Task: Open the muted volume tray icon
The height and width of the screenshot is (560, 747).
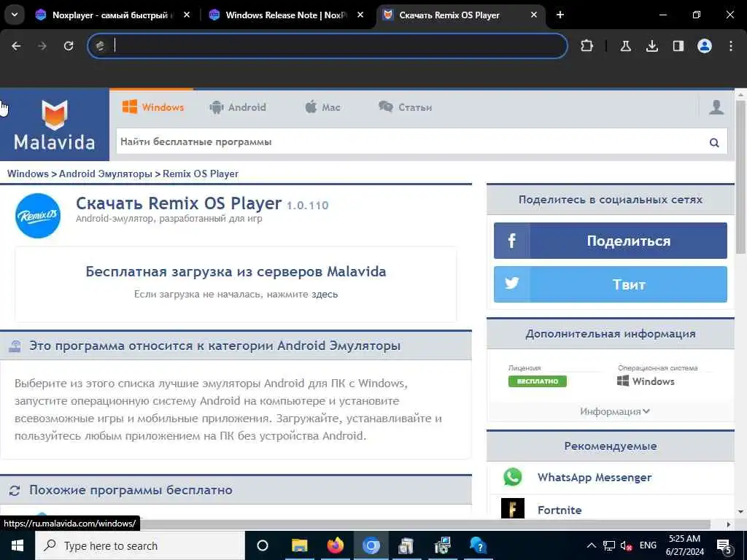Action: [x=627, y=545]
